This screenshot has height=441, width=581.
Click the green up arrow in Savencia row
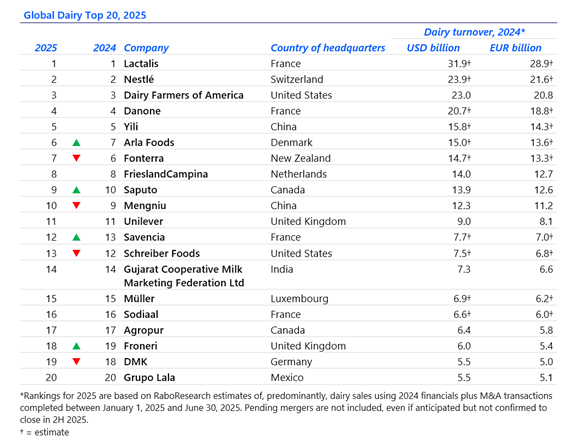76,237
